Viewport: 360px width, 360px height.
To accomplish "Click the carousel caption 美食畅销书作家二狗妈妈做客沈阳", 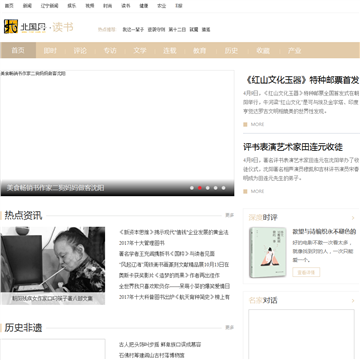I will 56,188.
